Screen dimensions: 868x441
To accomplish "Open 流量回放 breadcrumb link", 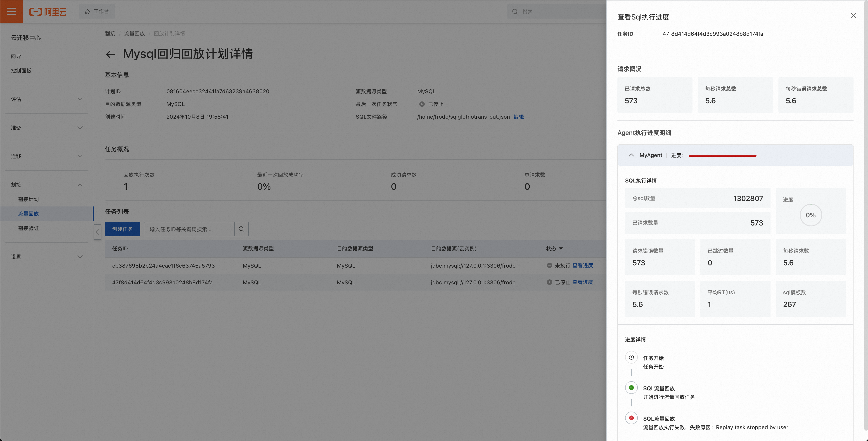I will pyautogui.click(x=134, y=34).
